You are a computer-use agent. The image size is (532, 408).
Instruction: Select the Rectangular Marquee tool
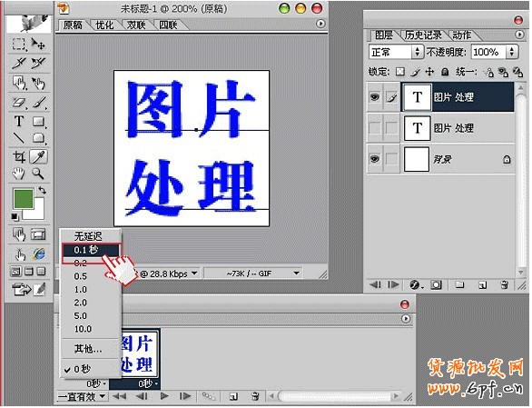(19, 45)
